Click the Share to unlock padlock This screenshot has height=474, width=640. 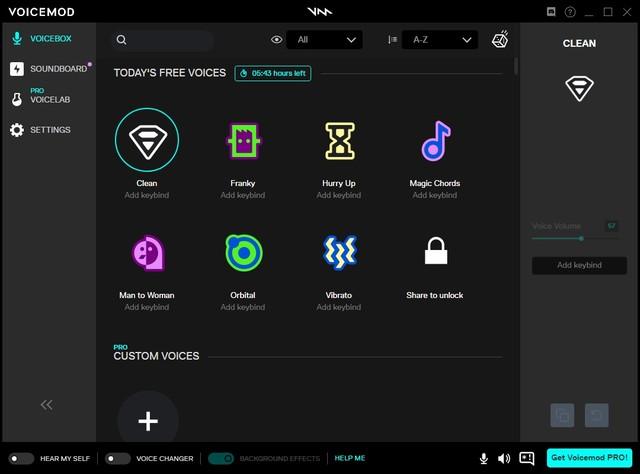tap(435, 254)
